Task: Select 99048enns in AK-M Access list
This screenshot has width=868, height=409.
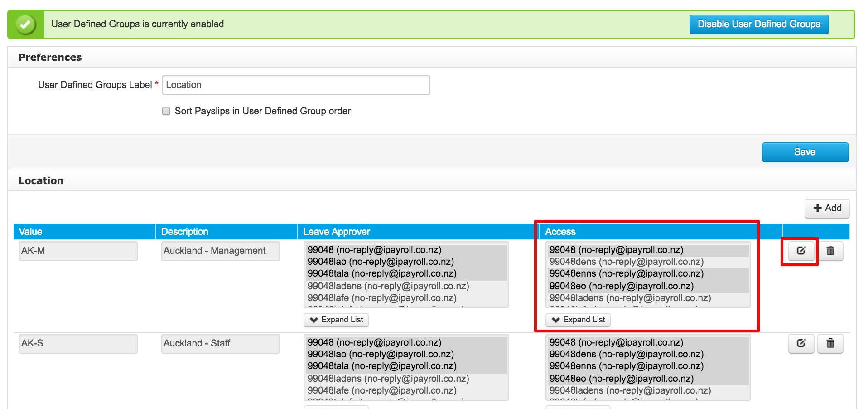Action: click(648, 273)
